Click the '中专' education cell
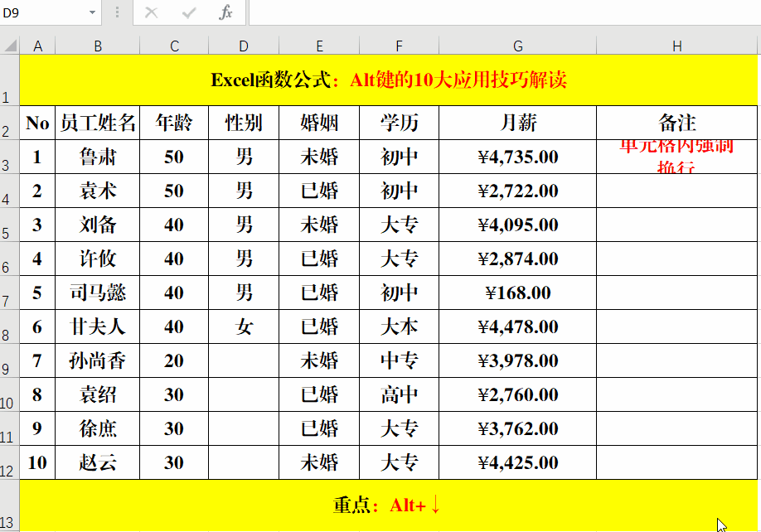This screenshot has height=532, width=761. (x=399, y=360)
